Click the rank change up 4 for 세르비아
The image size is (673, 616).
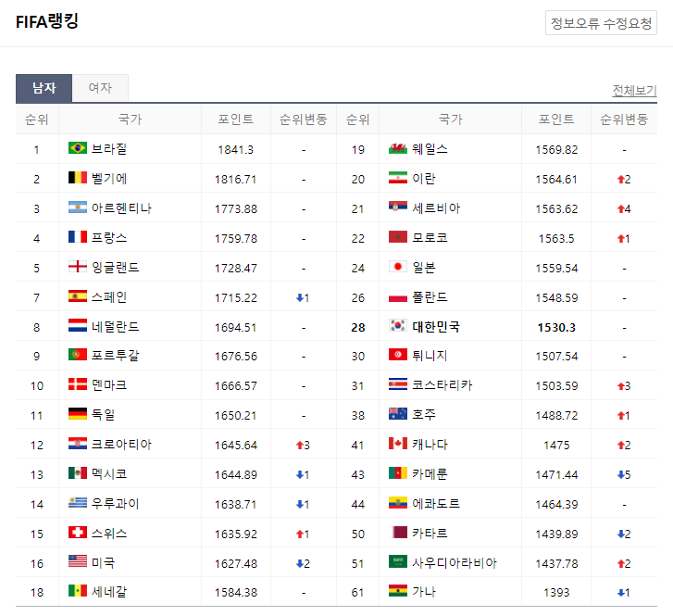click(x=624, y=209)
